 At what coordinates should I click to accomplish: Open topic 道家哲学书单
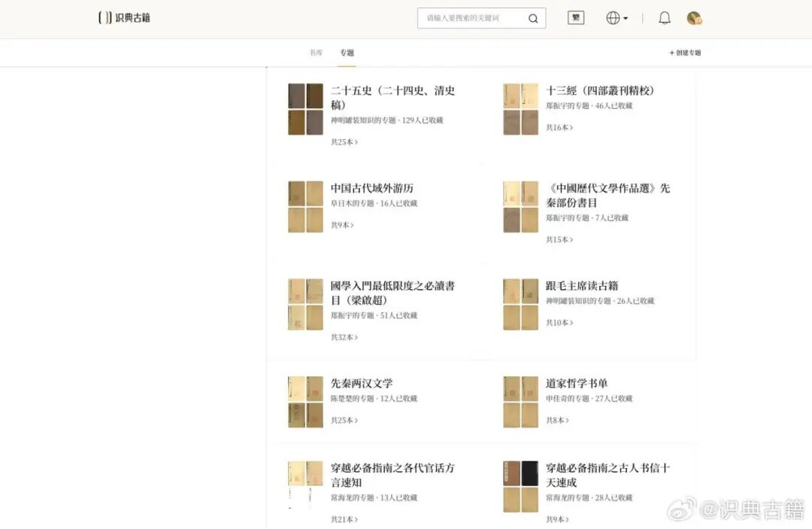click(577, 384)
